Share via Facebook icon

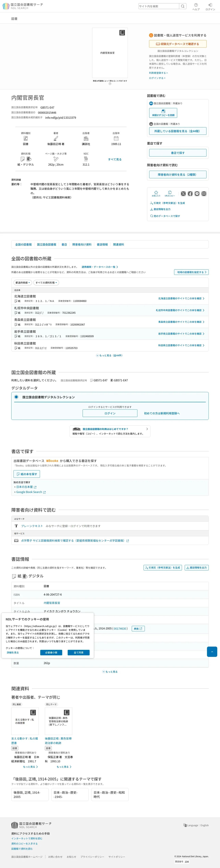[x=190, y=194]
